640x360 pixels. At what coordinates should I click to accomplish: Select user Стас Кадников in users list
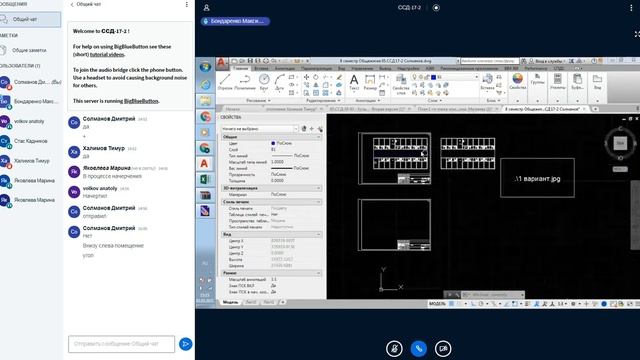click(29, 141)
